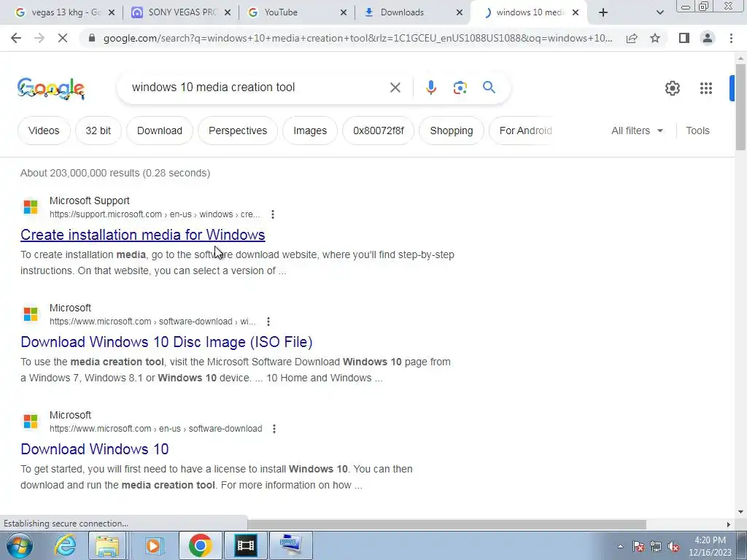Clear the search query text
The image size is (747, 560).
(395, 87)
